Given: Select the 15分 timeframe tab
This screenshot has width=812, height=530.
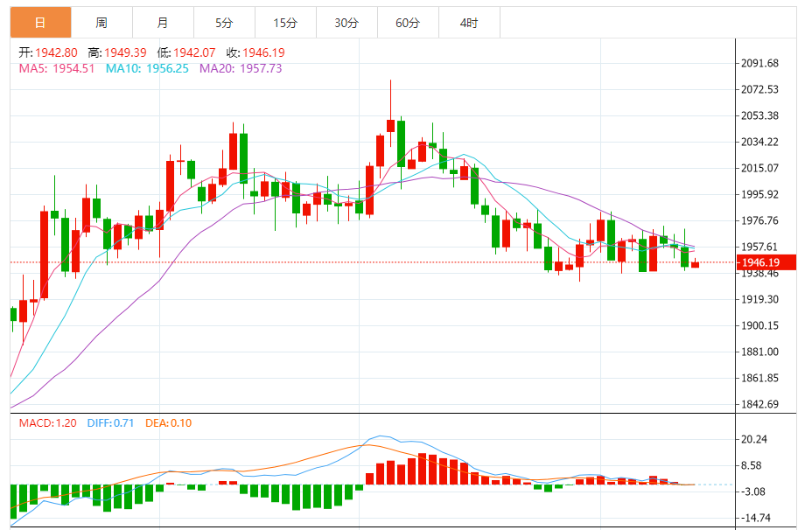Looking at the screenshot, I should 285,23.
